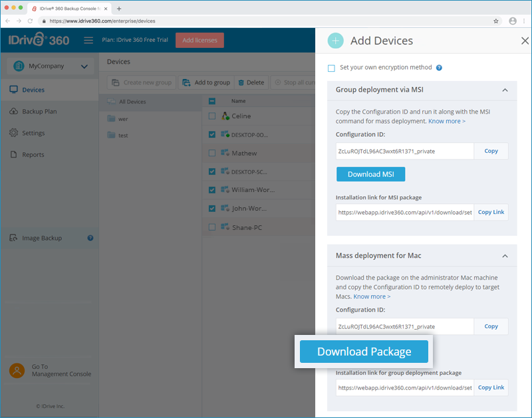The width and height of the screenshot is (532, 418).
Task: Open encryption method help icon
Action: (439, 68)
